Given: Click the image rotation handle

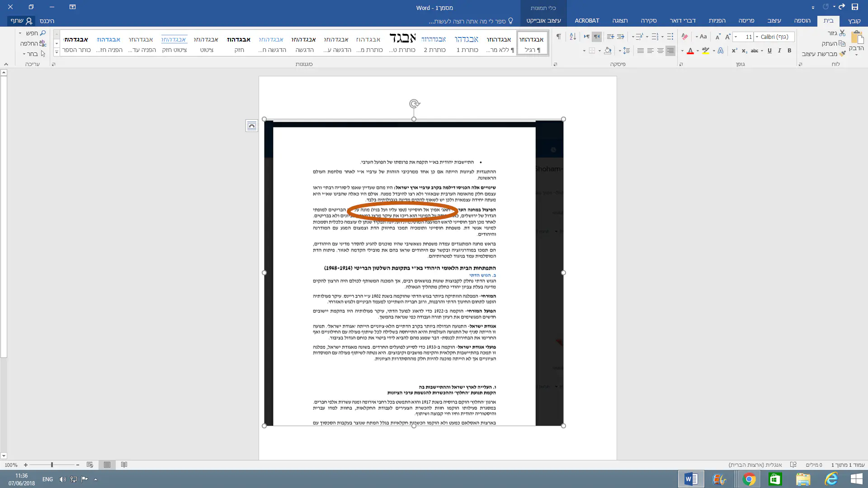Looking at the screenshot, I should (414, 104).
